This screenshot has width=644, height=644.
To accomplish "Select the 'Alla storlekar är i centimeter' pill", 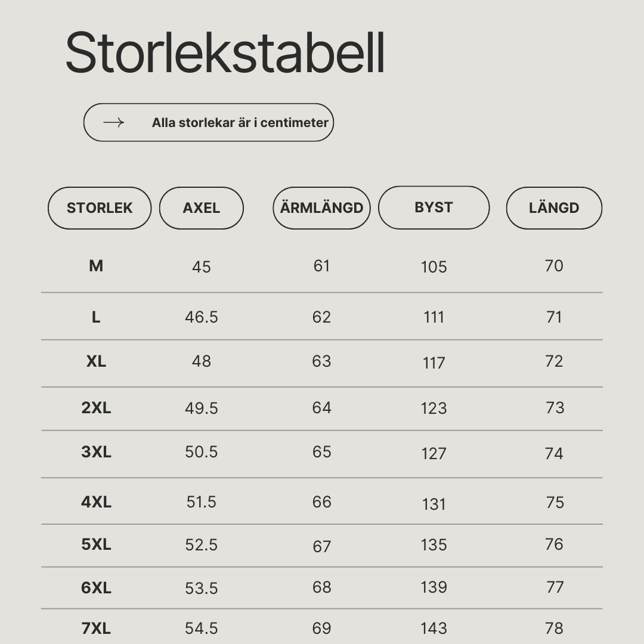I will tap(209, 122).
